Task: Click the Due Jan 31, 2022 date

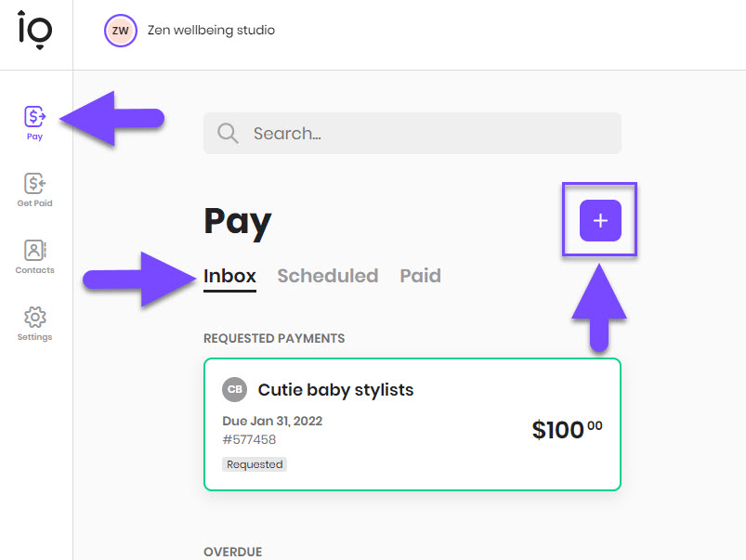Action: [x=272, y=421]
